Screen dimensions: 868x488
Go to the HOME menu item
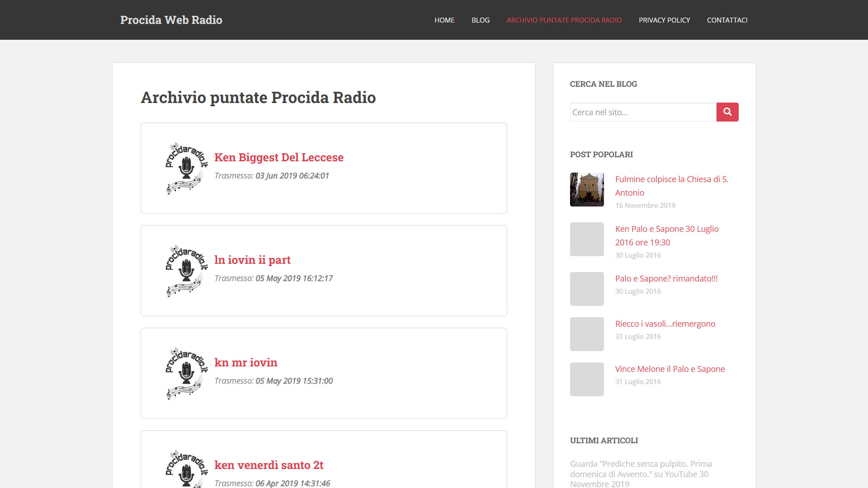pyautogui.click(x=444, y=20)
